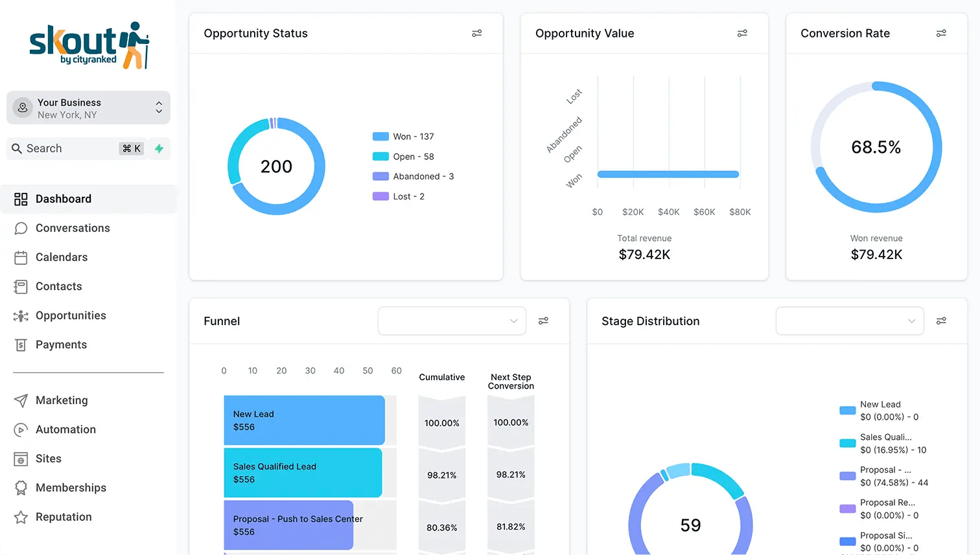Click the green lightning bolt quick actions icon

click(x=159, y=148)
